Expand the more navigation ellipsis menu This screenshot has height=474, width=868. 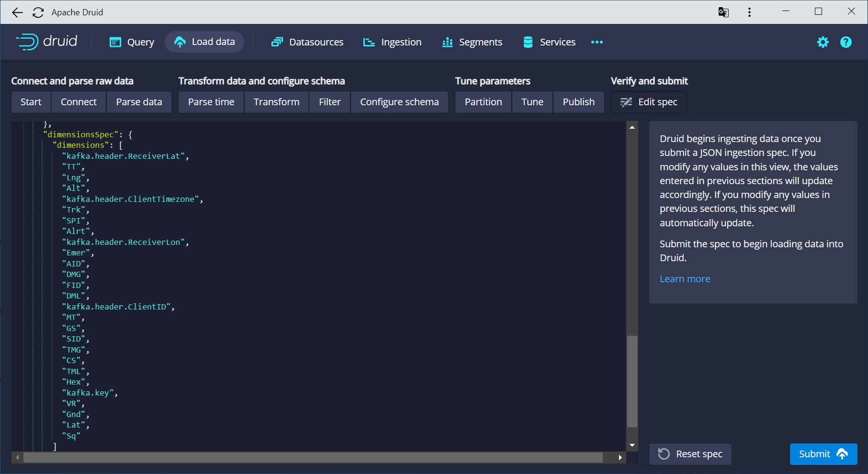[597, 42]
